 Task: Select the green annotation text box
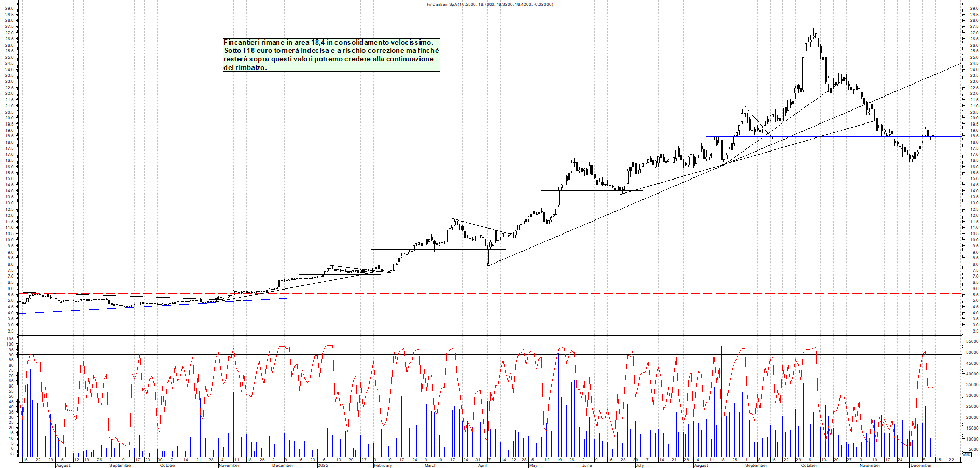coord(330,54)
